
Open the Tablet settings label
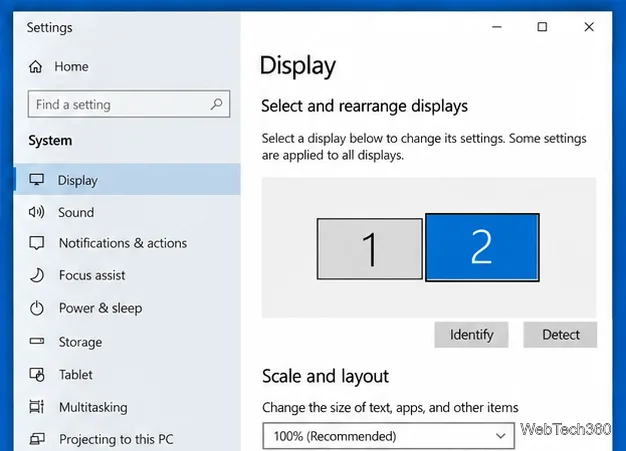pos(76,375)
